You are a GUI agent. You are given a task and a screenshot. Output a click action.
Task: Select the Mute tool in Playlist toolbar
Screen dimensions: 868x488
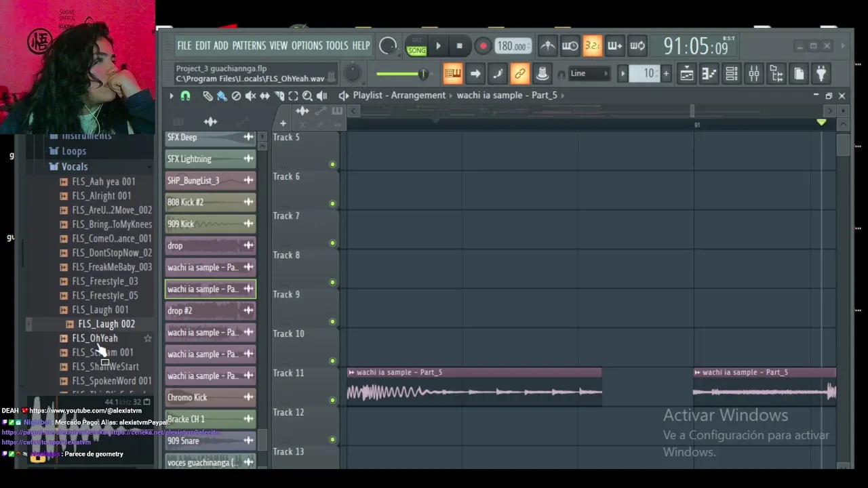(250, 96)
